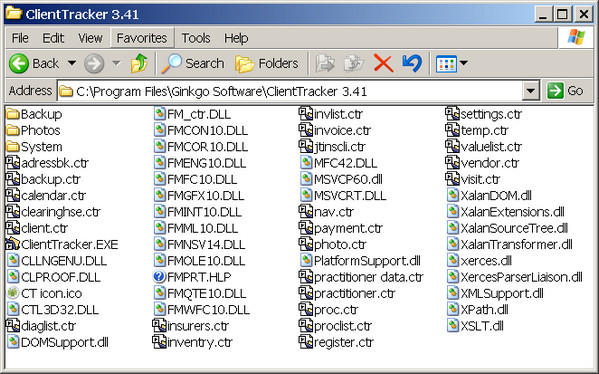Select the invoice.ctr file
Screen dimensions: 599x374
[335, 130]
